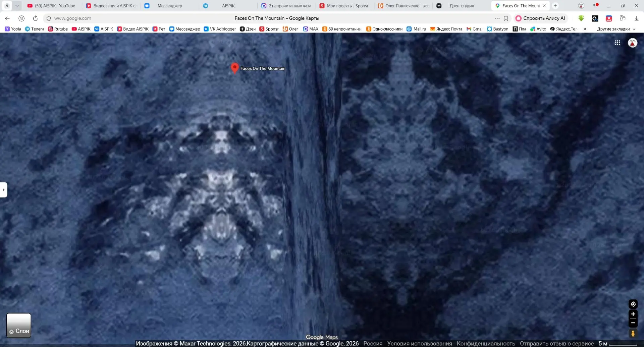Click the Спросить Алису AI button
Image resolution: width=644 pixels, height=347 pixels.
pyautogui.click(x=540, y=18)
